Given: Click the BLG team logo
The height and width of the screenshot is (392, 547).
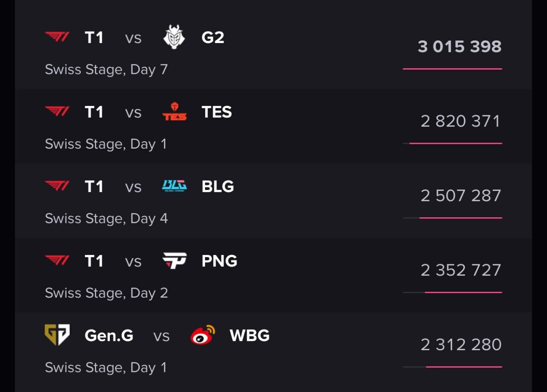Looking at the screenshot, I should coord(174,186).
